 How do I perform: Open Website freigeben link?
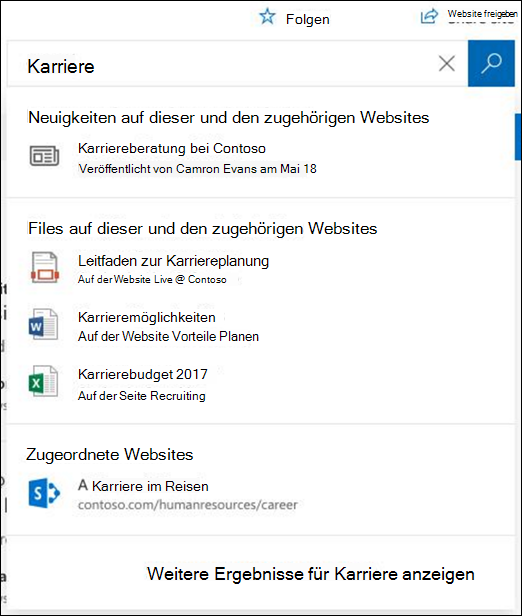pyautogui.click(x=482, y=14)
